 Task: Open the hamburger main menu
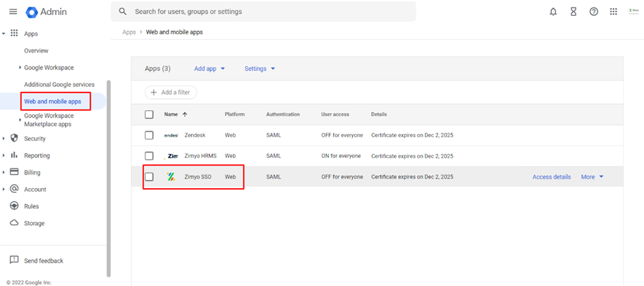click(x=13, y=12)
